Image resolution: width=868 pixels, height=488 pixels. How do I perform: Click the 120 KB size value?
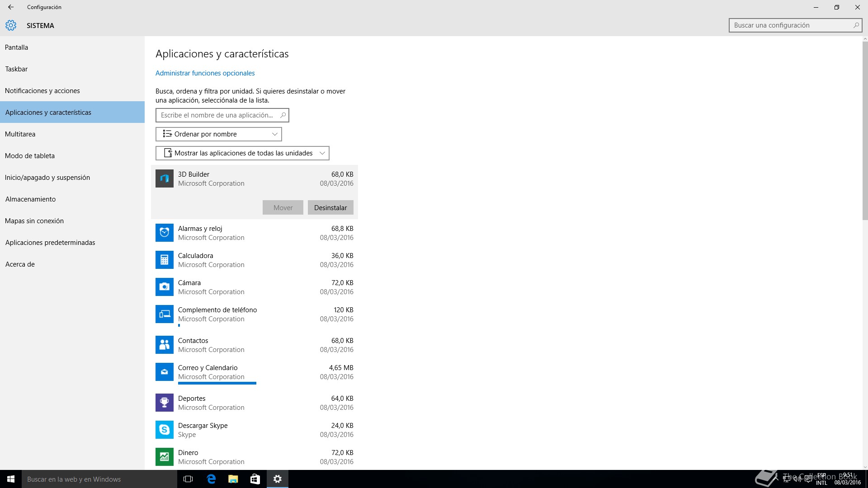point(344,310)
